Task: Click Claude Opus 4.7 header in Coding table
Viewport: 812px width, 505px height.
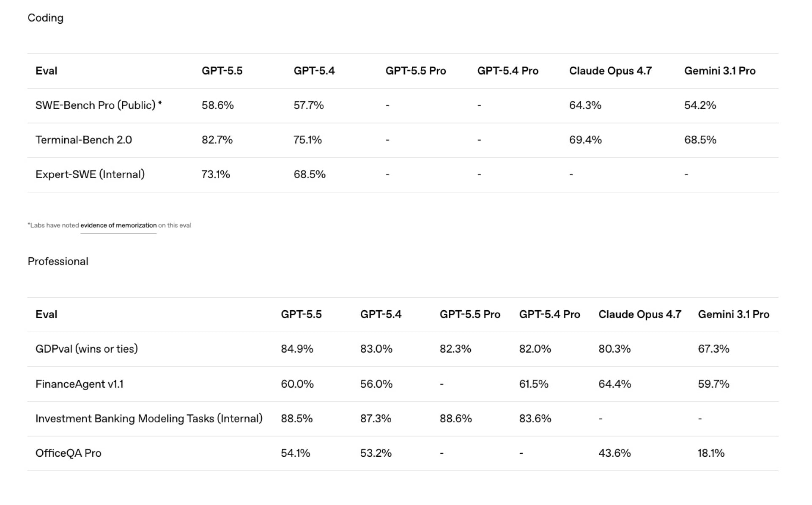Action: click(x=610, y=71)
